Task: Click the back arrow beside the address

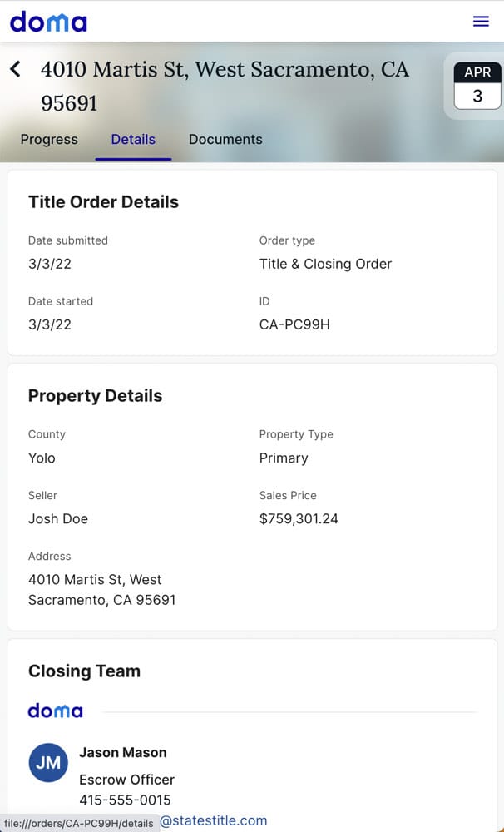Action: coord(15,69)
